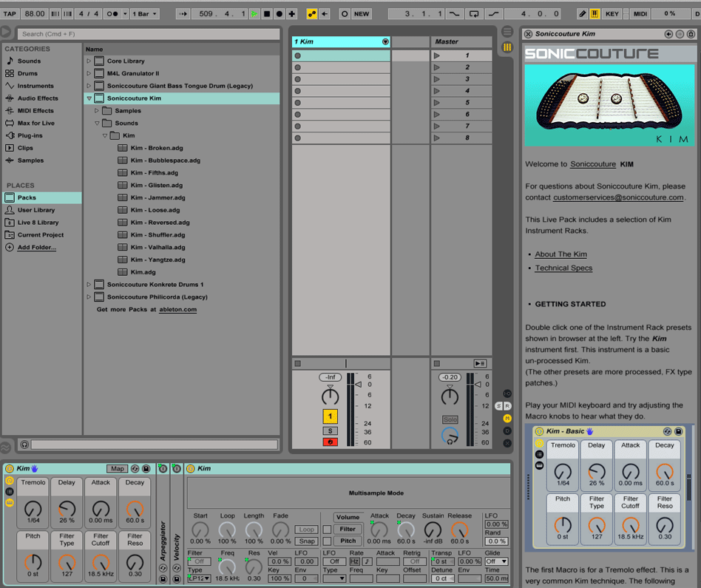This screenshot has width=701, height=588.
Task: Click the Back to Arrangement arrow
Action: [325, 14]
